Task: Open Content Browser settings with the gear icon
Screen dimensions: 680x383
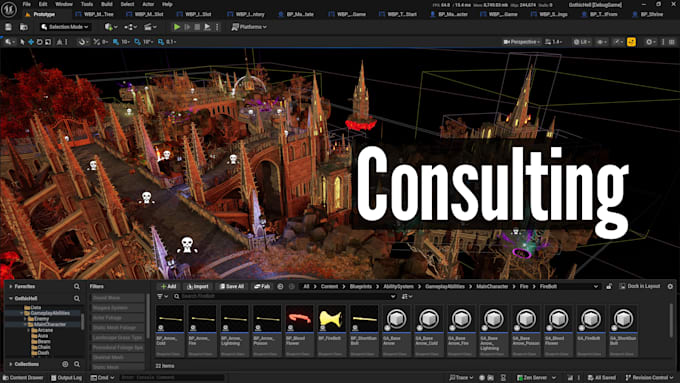Action: point(670,286)
